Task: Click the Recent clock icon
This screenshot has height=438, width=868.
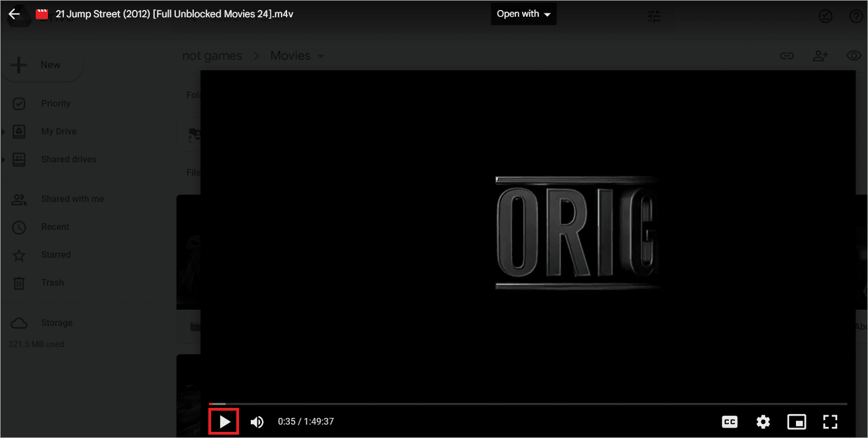Action: tap(19, 227)
